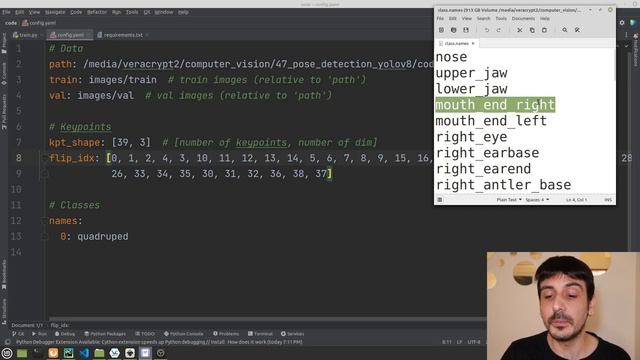Click the Find and Replace icon in text editor
This screenshot has height=360, width=640.
(577, 30)
